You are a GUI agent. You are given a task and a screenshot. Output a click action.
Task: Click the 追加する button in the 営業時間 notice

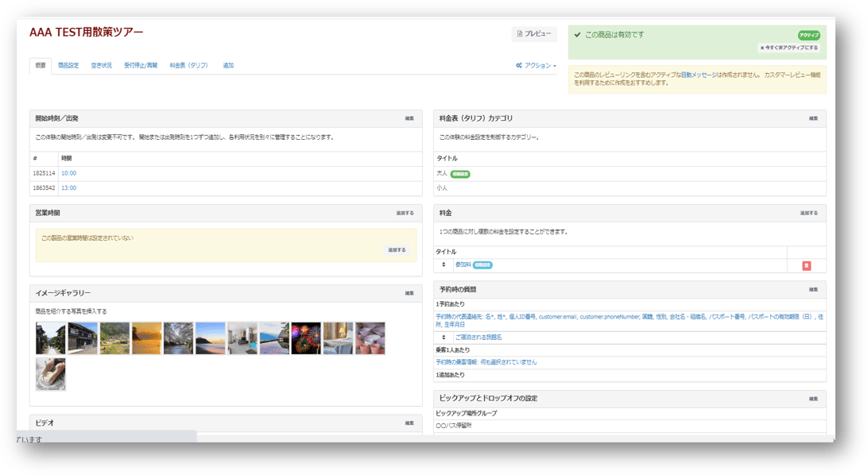click(397, 250)
